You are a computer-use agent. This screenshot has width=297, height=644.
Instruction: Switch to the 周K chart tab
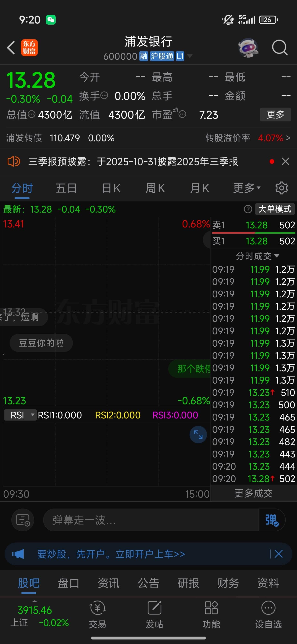[155, 188]
